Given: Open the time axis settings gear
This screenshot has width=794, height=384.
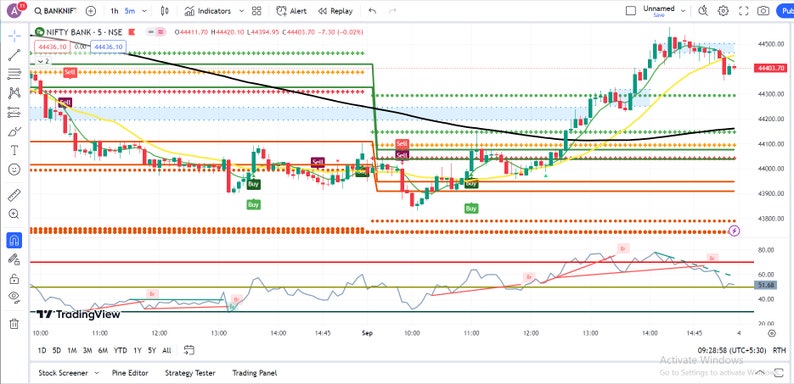Looking at the screenshot, I should tap(772, 333).
